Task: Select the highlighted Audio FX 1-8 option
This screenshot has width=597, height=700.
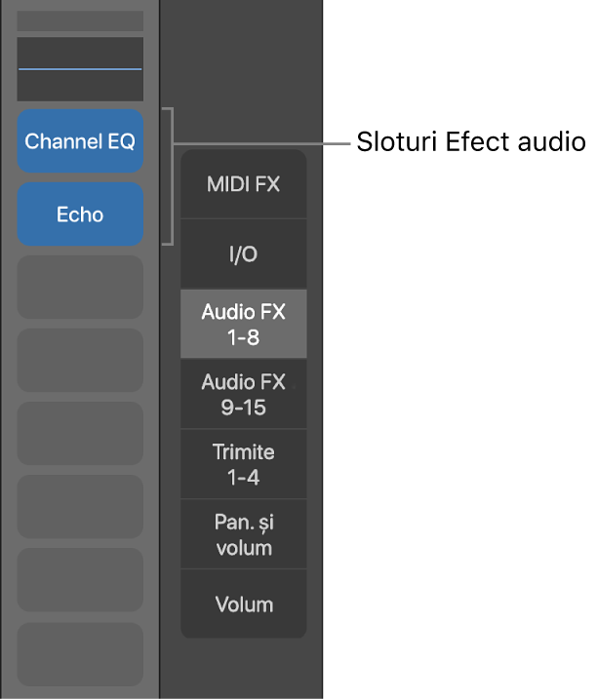Action: (243, 325)
